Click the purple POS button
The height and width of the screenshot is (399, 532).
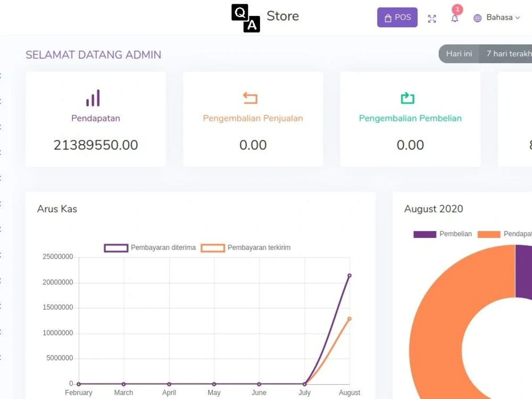click(x=397, y=18)
